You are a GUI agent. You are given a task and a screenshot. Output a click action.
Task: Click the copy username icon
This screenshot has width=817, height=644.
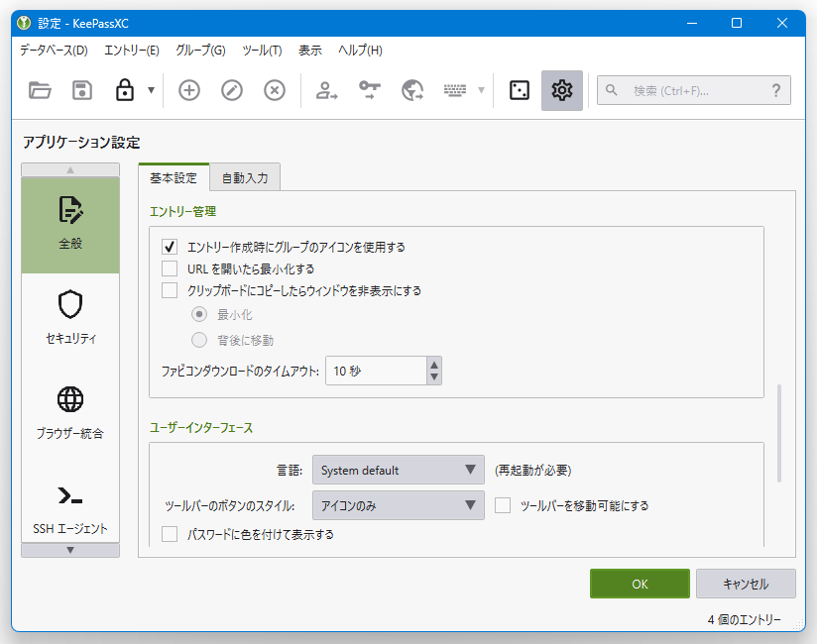326,90
